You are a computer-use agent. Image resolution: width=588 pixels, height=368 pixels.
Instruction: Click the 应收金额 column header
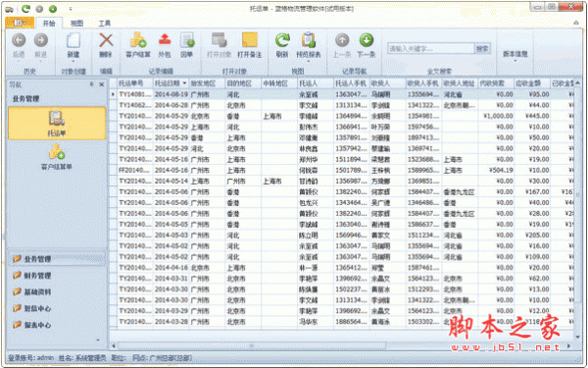point(532,83)
